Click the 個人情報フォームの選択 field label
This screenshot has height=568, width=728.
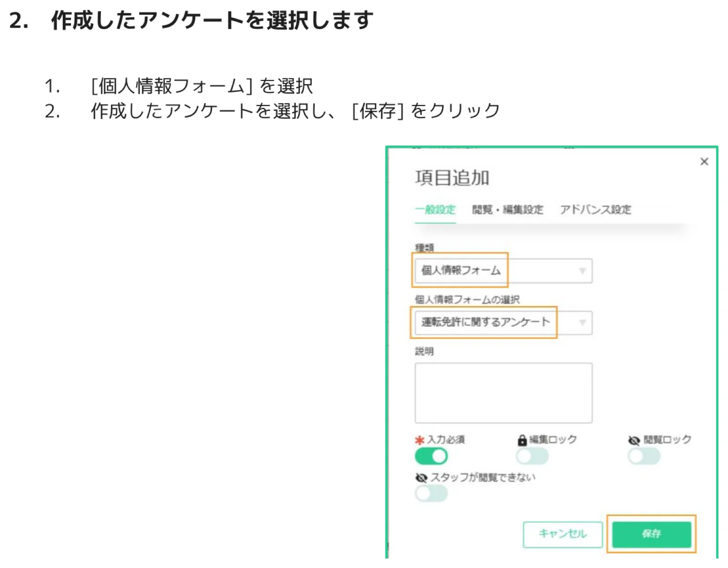tap(467, 300)
